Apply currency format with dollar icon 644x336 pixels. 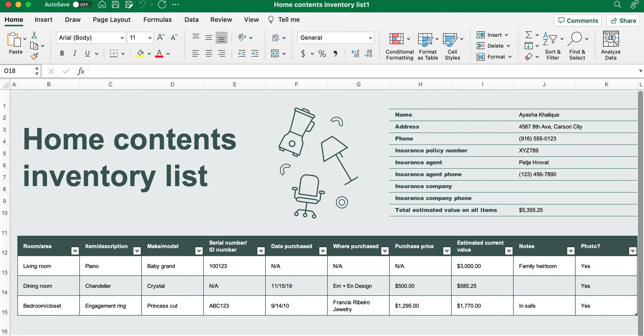click(x=303, y=54)
